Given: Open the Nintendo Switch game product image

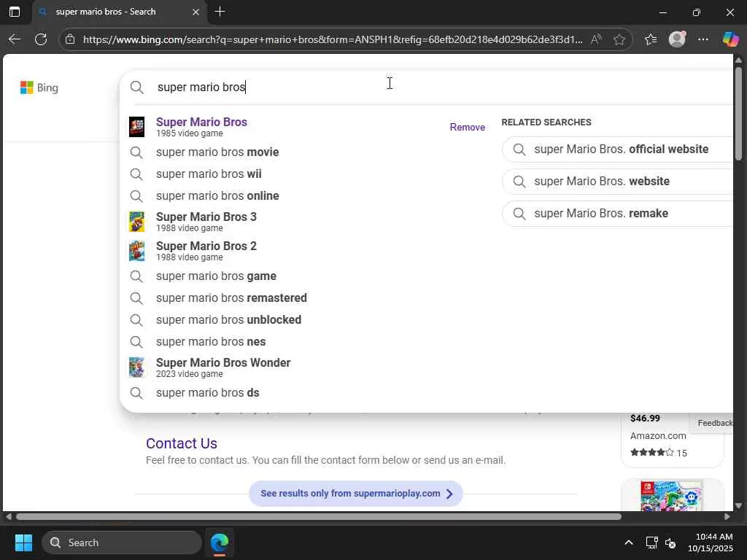Looking at the screenshot, I should point(672,496).
